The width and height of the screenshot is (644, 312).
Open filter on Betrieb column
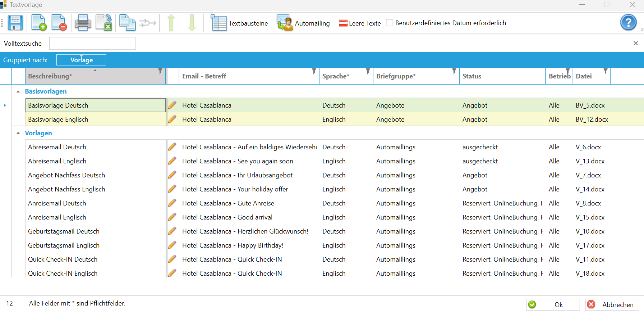pos(568,71)
